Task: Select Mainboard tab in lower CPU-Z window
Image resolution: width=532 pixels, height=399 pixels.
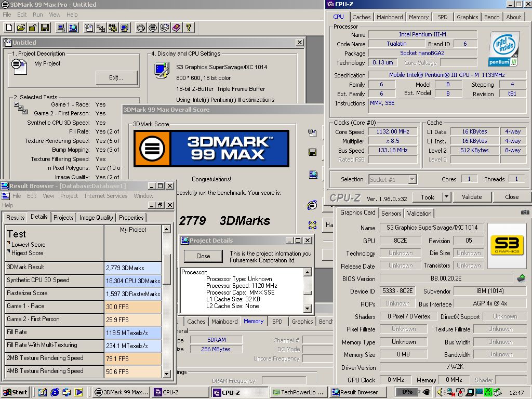Action: click(224, 321)
